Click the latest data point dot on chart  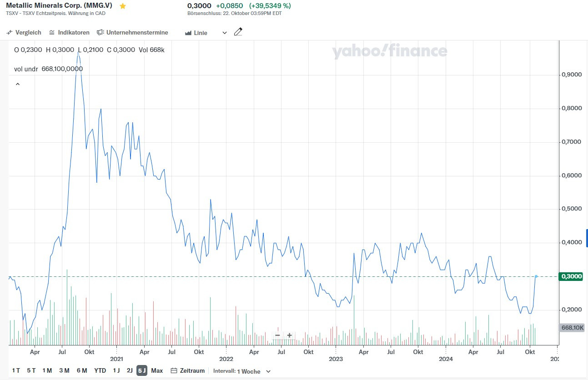coord(536,276)
